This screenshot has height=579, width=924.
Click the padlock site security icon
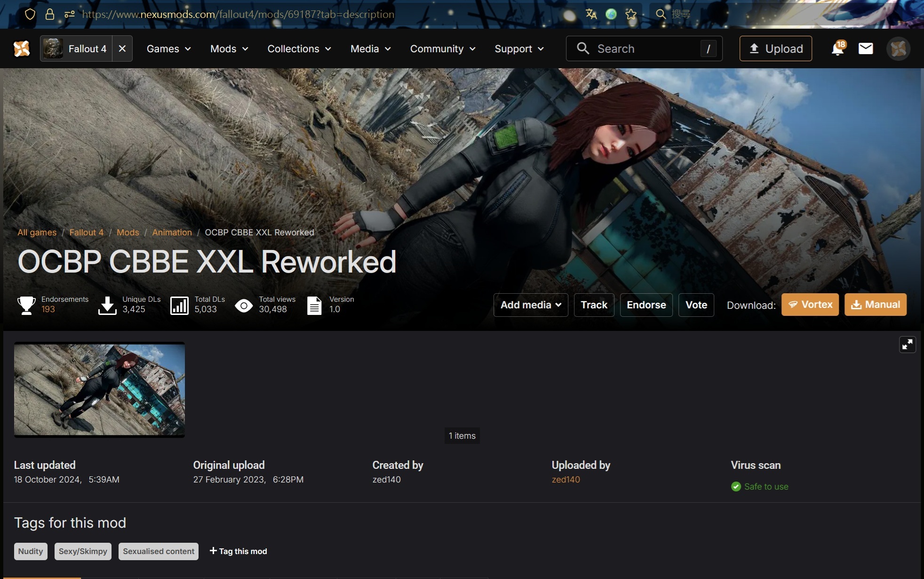pyautogui.click(x=49, y=14)
